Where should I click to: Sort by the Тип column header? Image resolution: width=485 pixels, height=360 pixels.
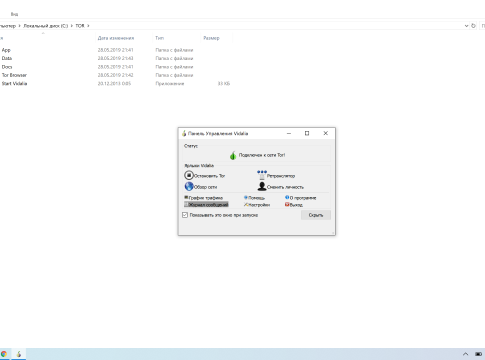pyautogui.click(x=159, y=38)
